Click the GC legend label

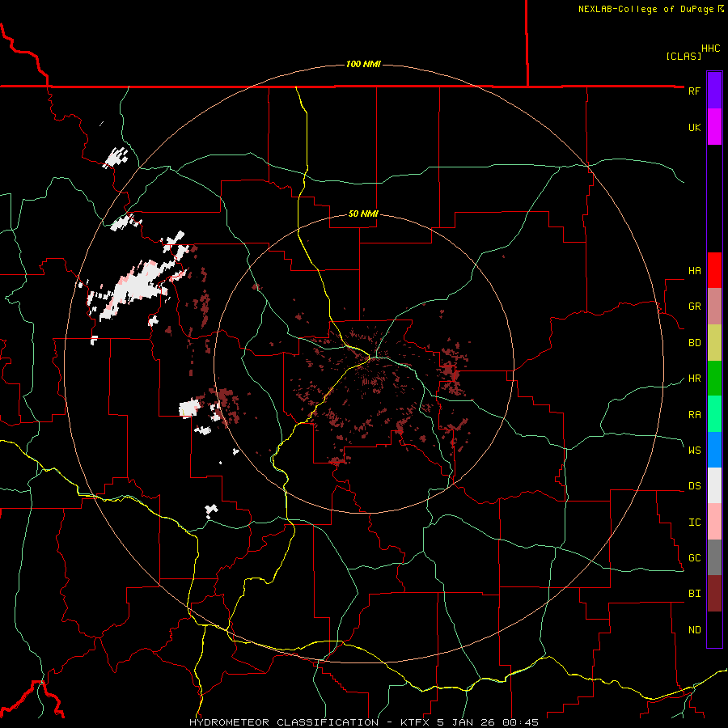pos(694,558)
